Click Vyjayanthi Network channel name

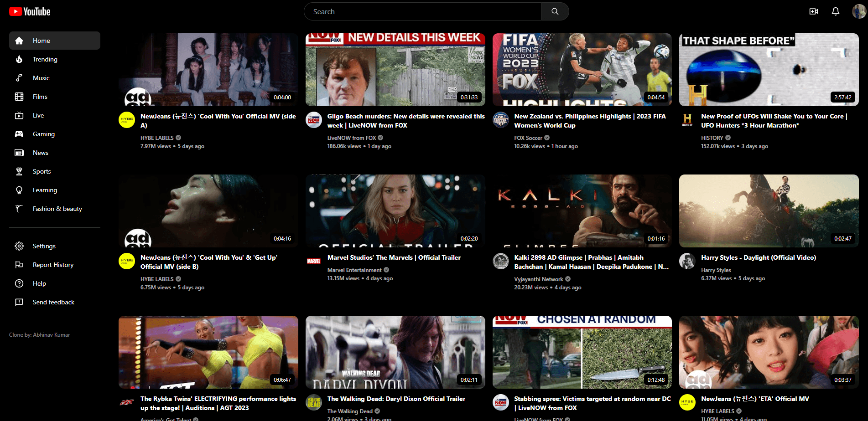539,279
